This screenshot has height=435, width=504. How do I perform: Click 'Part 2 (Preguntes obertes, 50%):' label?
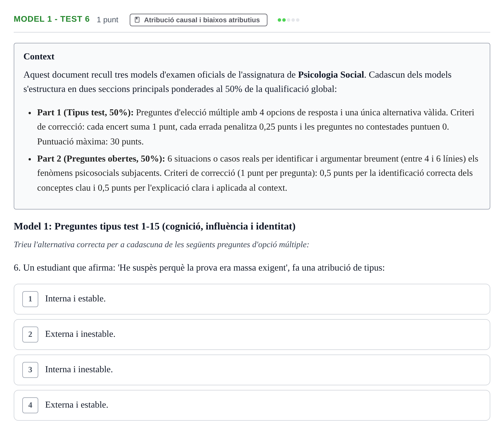(101, 159)
